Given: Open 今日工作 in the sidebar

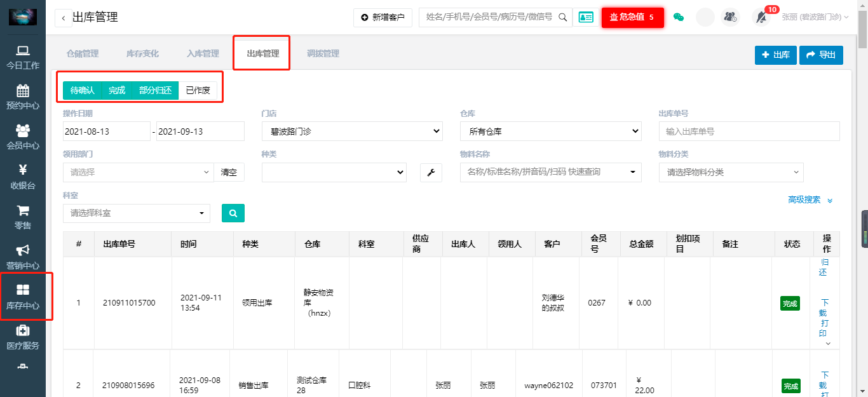Looking at the screenshot, I should click(23, 57).
